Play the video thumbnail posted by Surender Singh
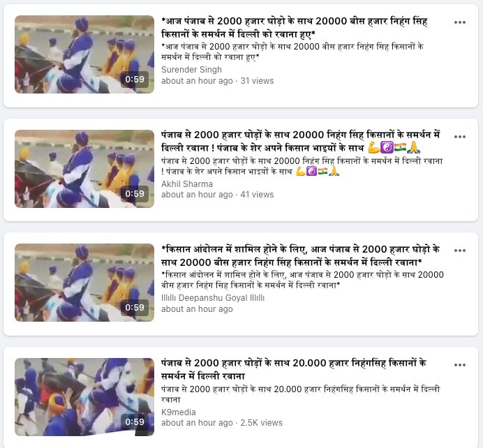This screenshot has height=448, width=483. click(x=84, y=54)
